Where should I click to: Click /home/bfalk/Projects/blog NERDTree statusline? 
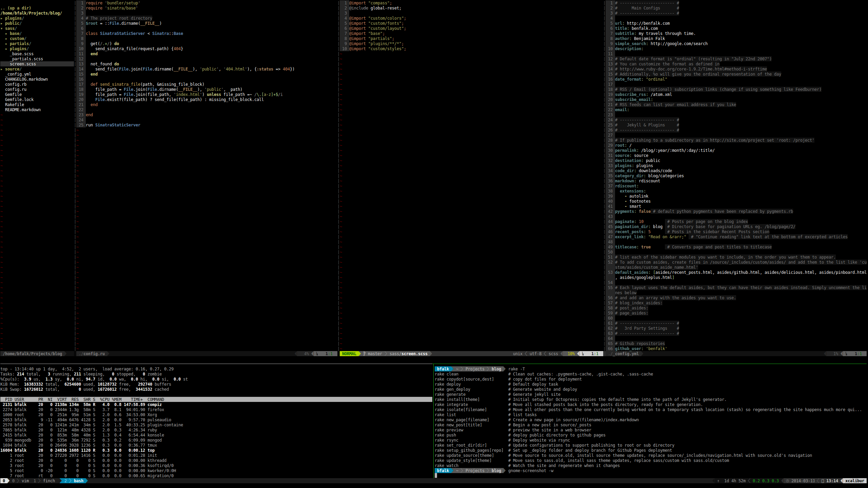click(33, 354)
